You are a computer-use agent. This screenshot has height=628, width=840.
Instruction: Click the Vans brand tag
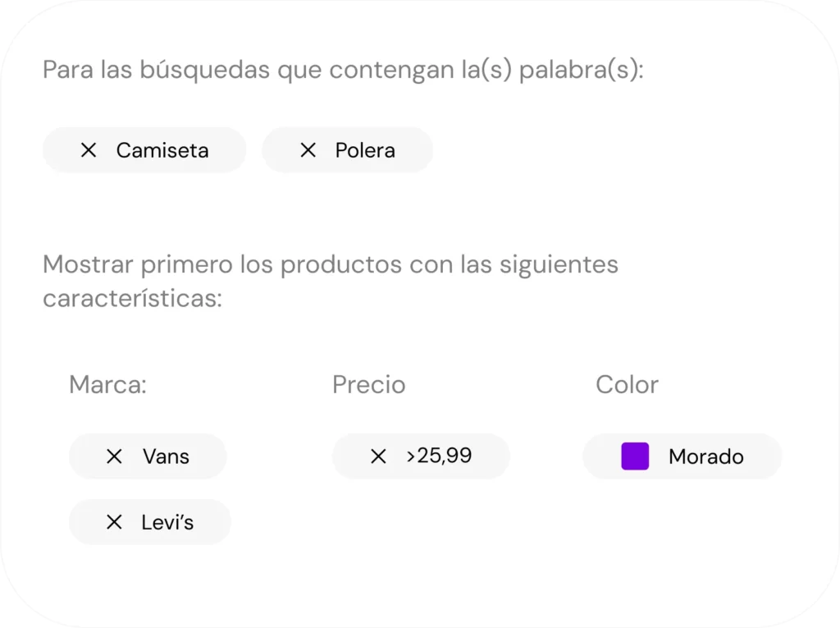pyautogui.click(x=148, y=456)
